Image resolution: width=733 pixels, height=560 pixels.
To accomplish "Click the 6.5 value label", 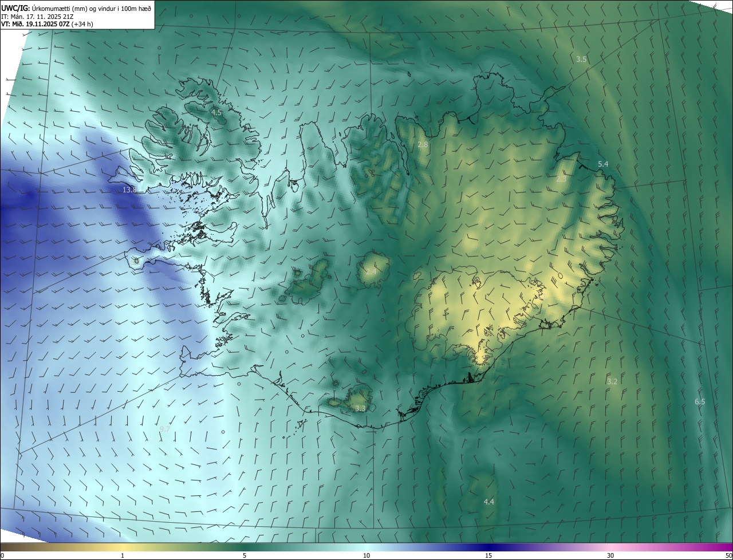I will click(x=700, y=401).
